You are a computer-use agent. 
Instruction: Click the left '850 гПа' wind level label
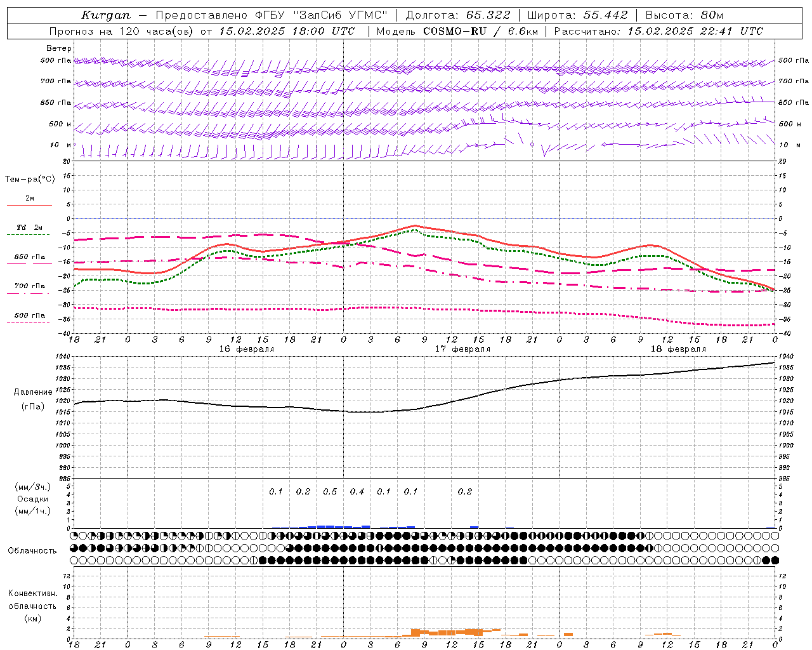[x=56, y=102]
